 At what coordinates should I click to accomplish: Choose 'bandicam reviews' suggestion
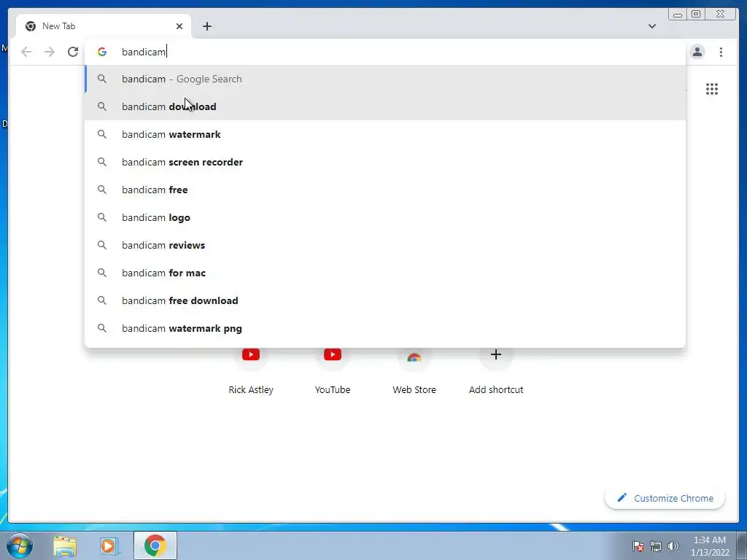click(x=385, y=245)
